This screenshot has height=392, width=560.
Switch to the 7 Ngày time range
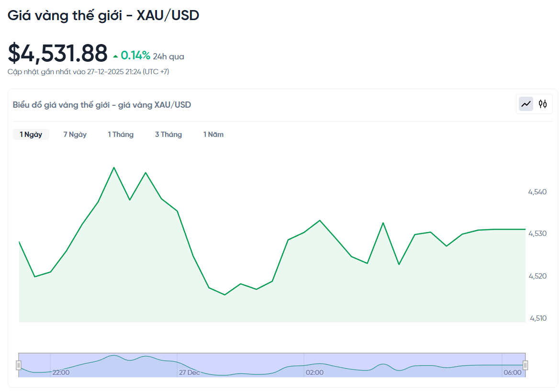click(x=75, y=134)
